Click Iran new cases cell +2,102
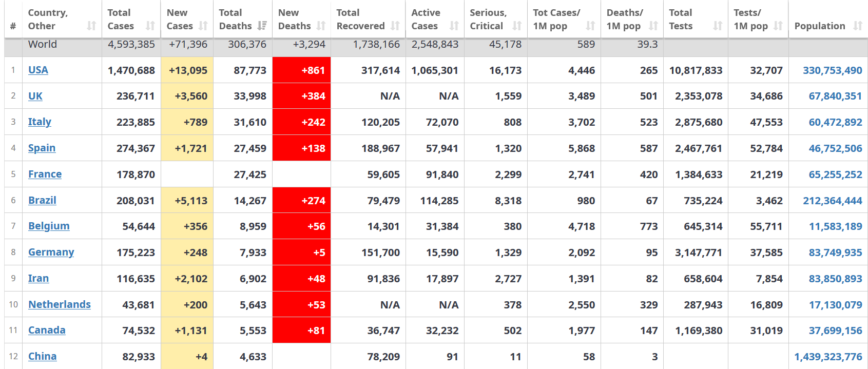The width and height of the screenshot is (868, 369). coord(187,279)
